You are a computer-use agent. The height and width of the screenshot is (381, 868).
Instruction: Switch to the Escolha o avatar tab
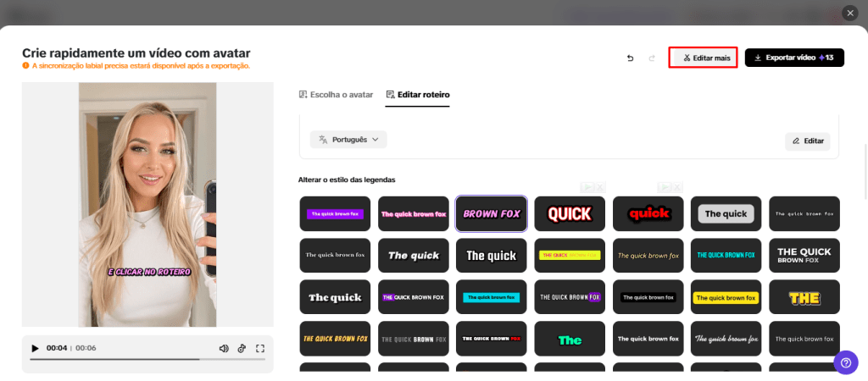(337, 95)
